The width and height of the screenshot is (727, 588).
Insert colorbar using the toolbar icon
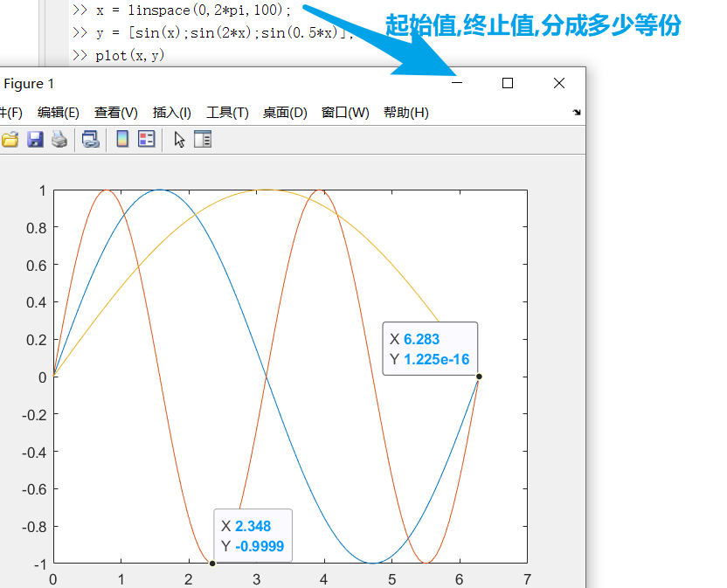[x=122, y=139]
